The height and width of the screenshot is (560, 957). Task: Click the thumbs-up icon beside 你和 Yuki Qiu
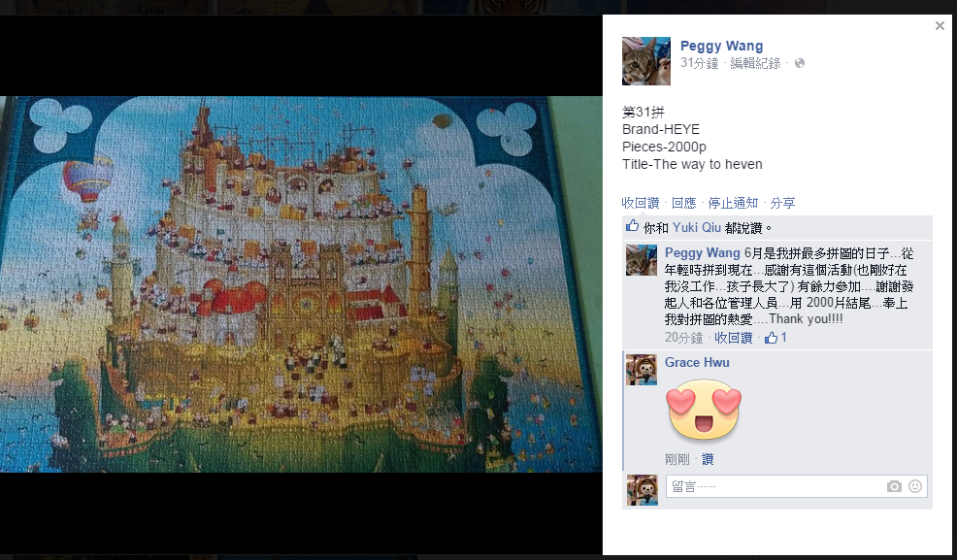(x=632, y=226)
